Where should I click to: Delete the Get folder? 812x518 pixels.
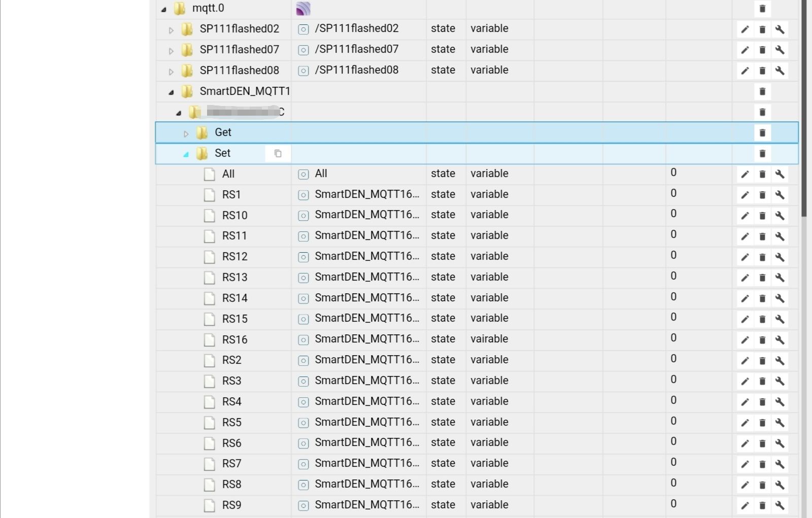pos(762,133)
